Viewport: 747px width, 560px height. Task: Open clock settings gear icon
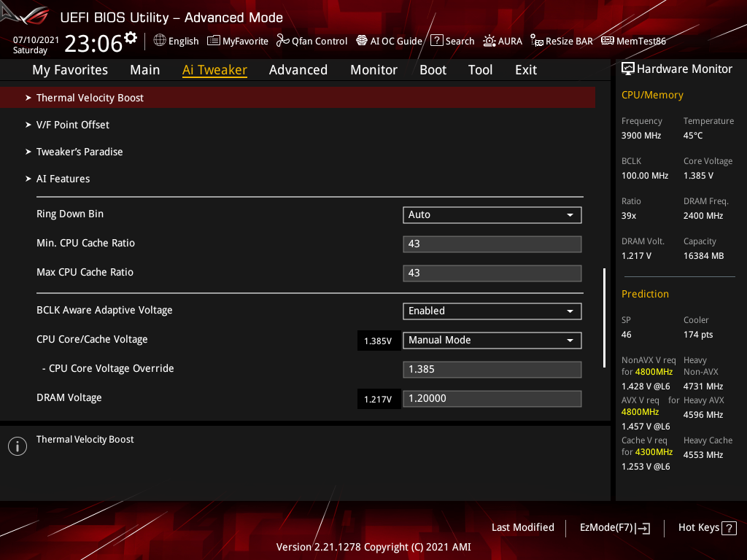tap(131, 38)
